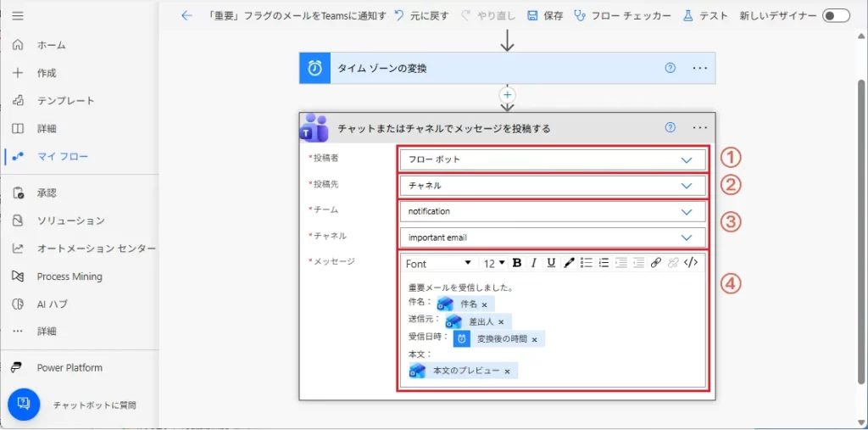Open the time zone conversion action's ellipsis menu
868x430 pixels.
pyautogui.click(x=699, y=69)
